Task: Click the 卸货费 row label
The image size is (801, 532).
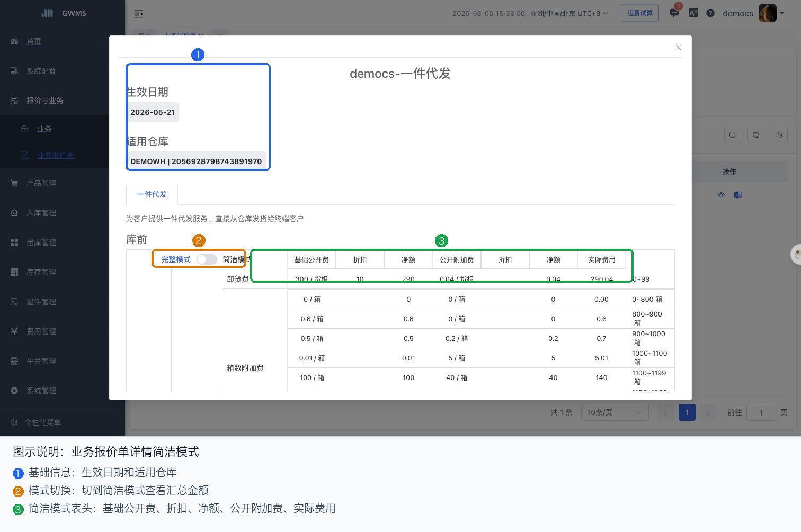Action: pyautogui.click(x=238, y=279)
